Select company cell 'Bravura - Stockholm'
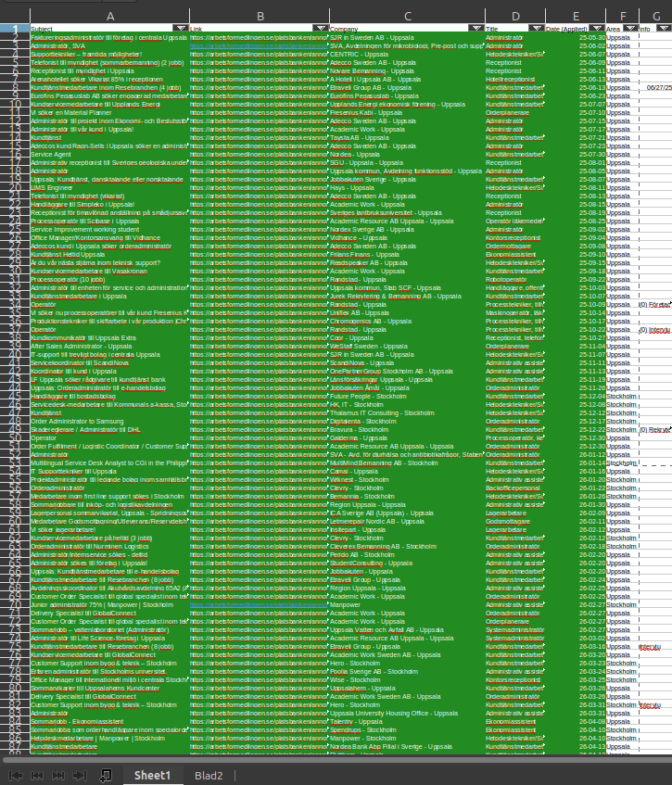The height and width of the screenshot is (785, 672). pyautogui.click(x=407, y=429)
